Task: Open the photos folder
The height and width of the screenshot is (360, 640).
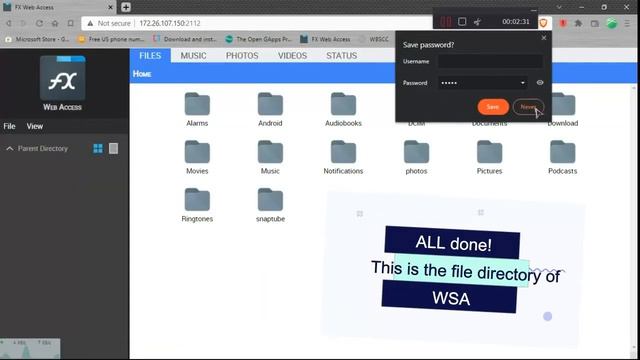Action: tap(416, 157)
